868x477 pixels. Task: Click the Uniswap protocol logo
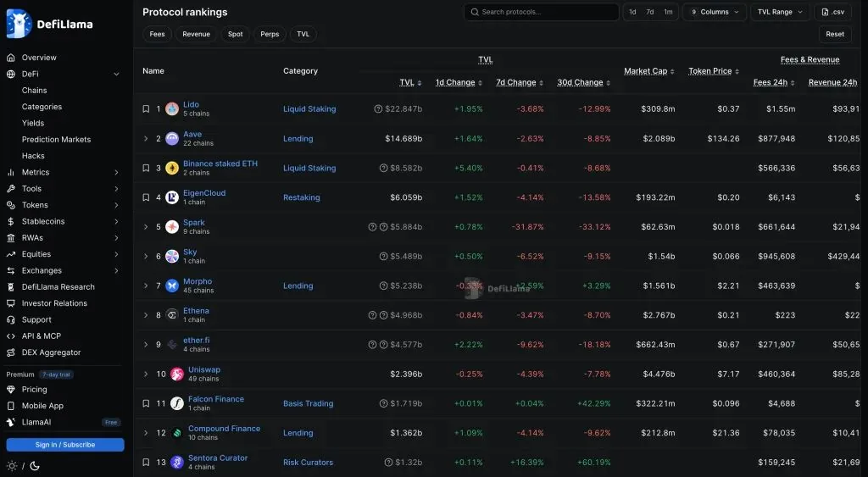coord(177,374)
